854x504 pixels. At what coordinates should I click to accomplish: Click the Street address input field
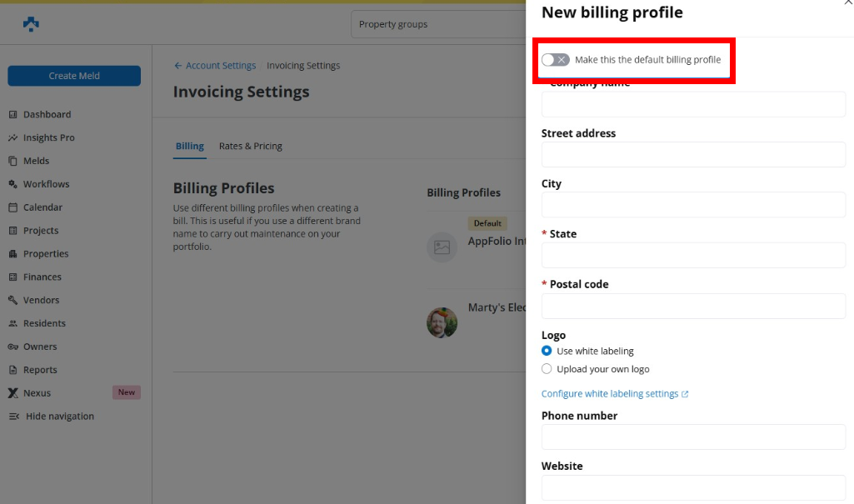click(693, 155)
